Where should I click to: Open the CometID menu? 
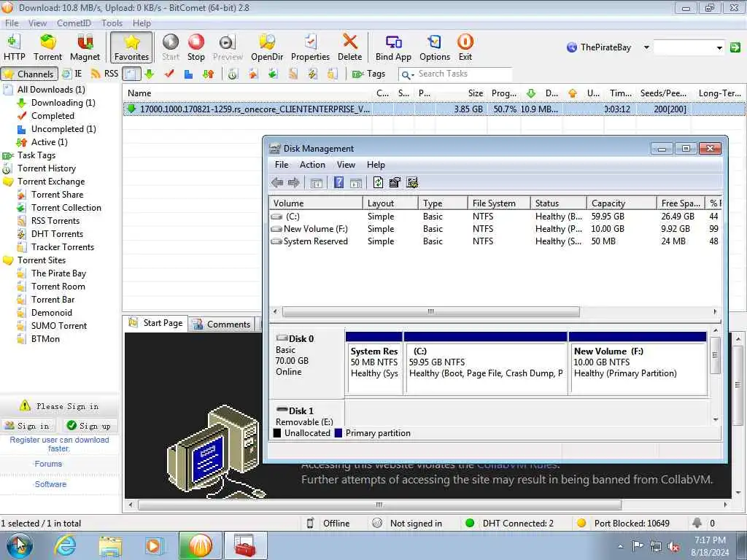pyautogui.click(x=74, y=23)
